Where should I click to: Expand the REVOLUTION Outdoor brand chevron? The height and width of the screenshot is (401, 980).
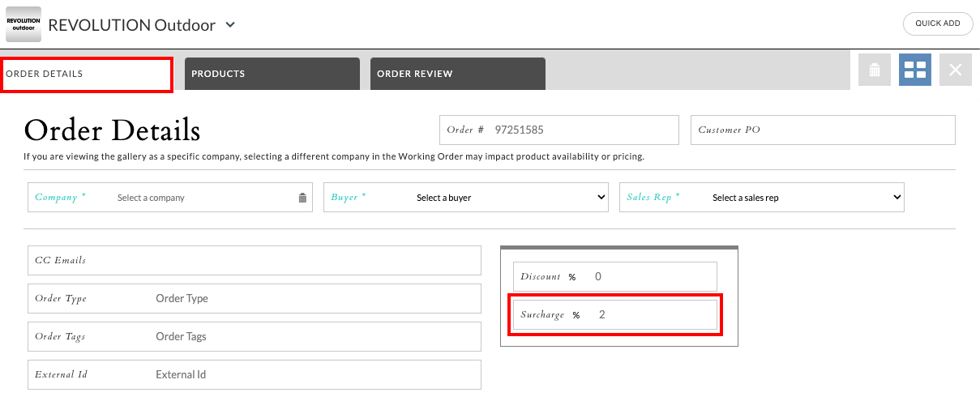[230, 24]
